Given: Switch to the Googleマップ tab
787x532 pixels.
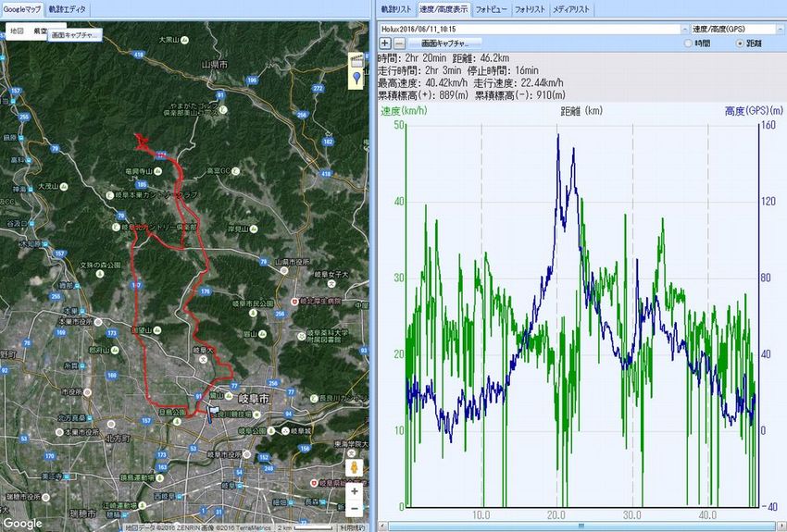Looking at the screenshot, I should [22, 9].
